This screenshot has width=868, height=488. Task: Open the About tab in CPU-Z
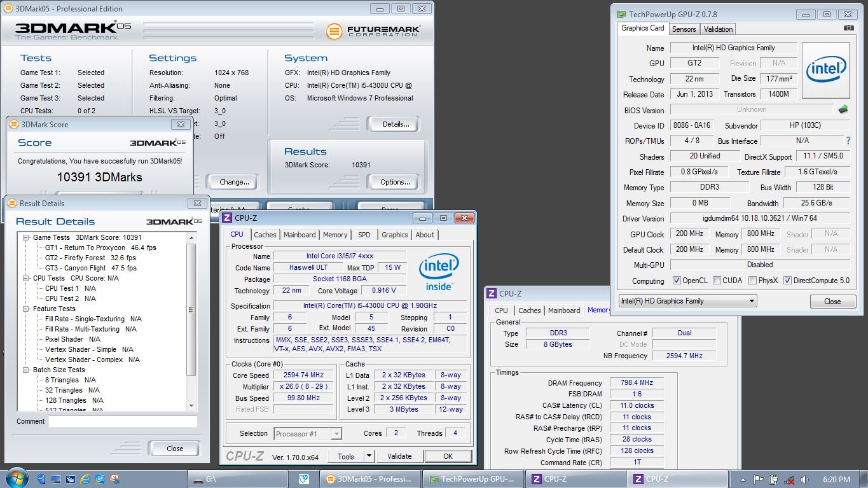[x=425, y=235]
